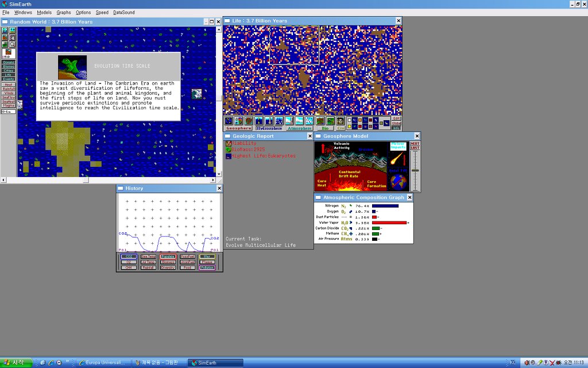Click the Hydrosphere group label
Image resolution: width=588 pixels, height=368 pixels.
[269, 128]
